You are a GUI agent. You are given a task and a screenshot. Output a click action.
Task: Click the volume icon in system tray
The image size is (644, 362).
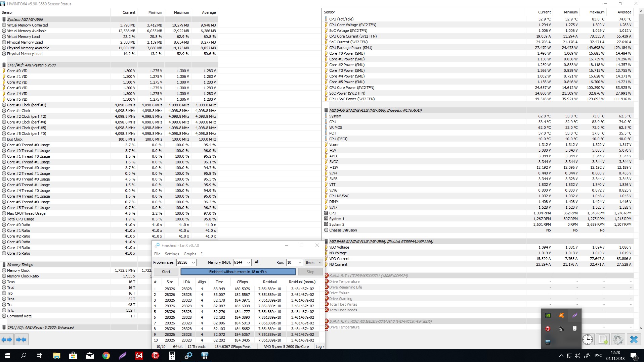pyautogui.click(x=577, y=356)
